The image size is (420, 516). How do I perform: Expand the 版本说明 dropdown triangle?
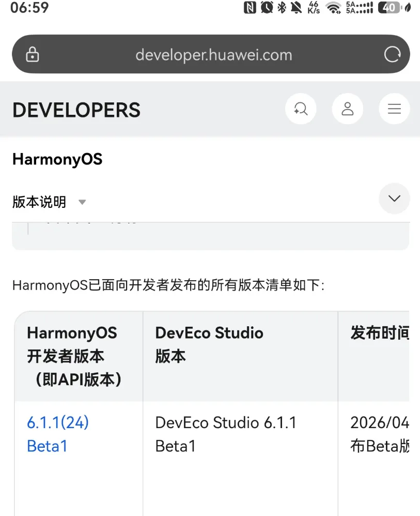82,202
